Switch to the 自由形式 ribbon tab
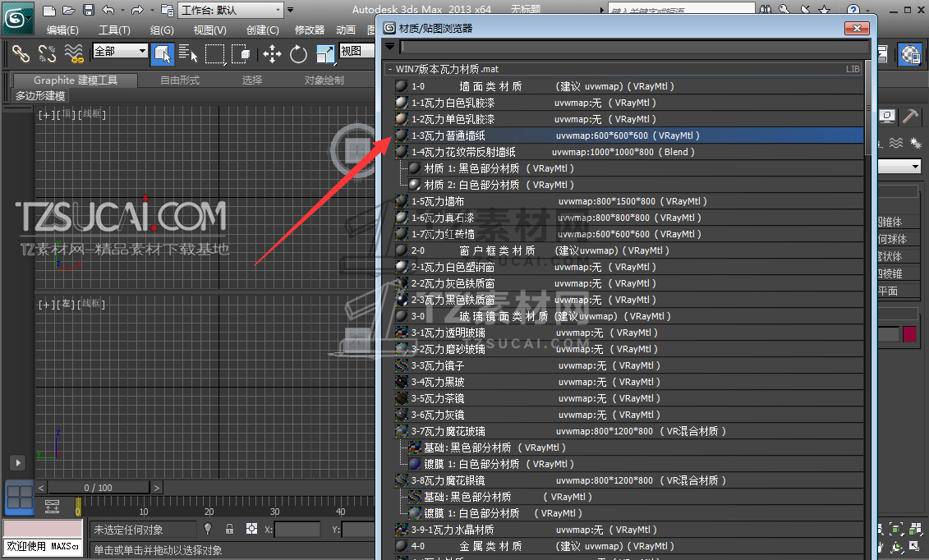929x560 pixels. pyautogui.click(x=180, y=80)
